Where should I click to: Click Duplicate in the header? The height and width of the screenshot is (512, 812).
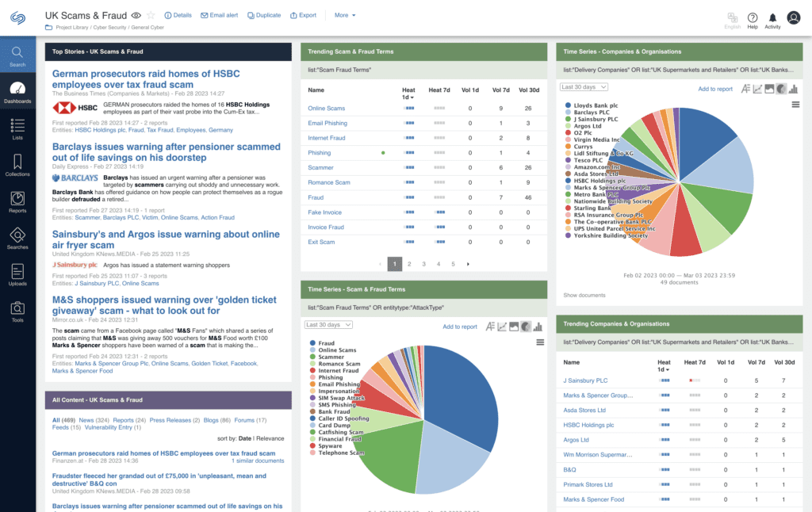click(x=264, y=16)
